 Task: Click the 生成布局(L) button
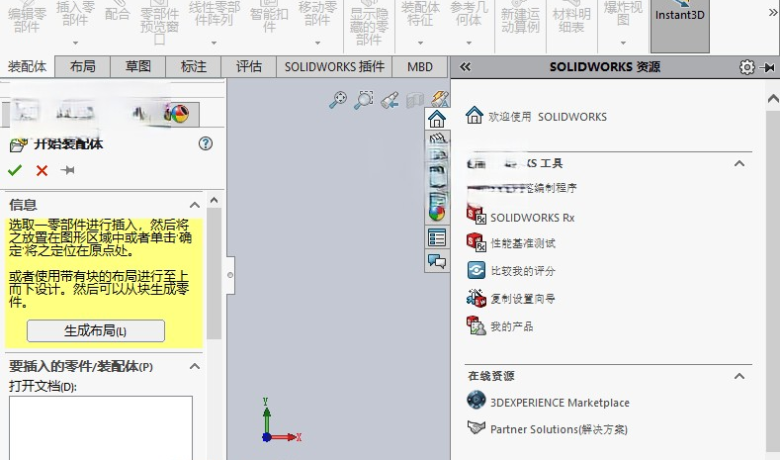coord(96,331)
